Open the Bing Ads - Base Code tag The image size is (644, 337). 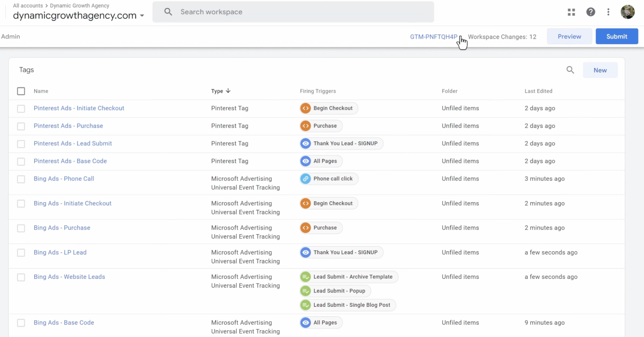click(64, 323)
